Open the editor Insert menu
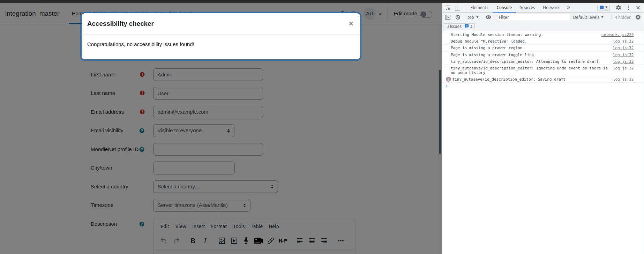Screen dimensions: 644x254 tap(199, 226)
